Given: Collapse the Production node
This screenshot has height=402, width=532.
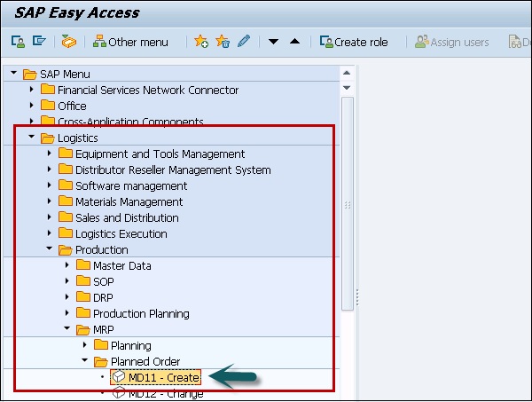Looking at the screenshot, I should (x=49, y=248).
